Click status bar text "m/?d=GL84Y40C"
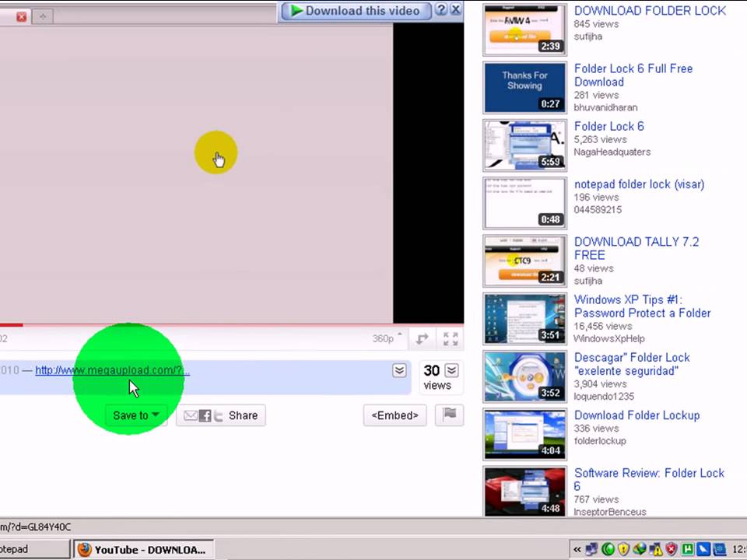The width and height of the screenshot is (747, 560). coord(35,527)
